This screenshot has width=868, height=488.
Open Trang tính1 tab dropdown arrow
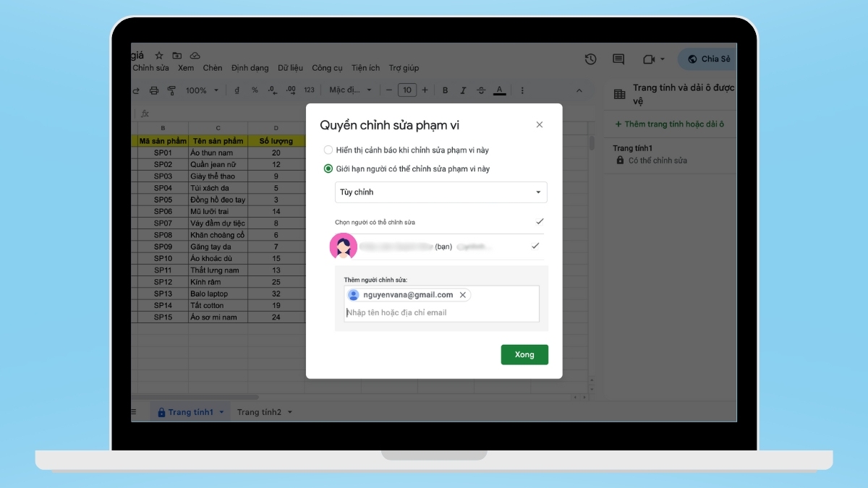221,412
